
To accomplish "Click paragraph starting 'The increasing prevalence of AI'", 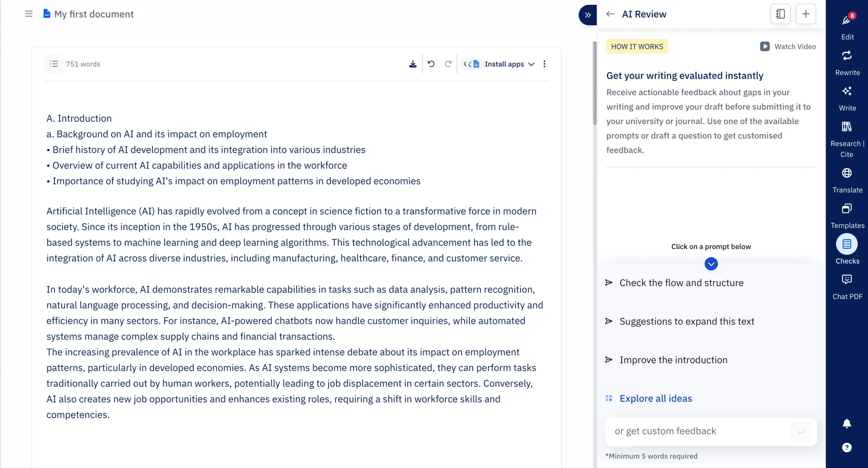I will (x=291, y=383).
